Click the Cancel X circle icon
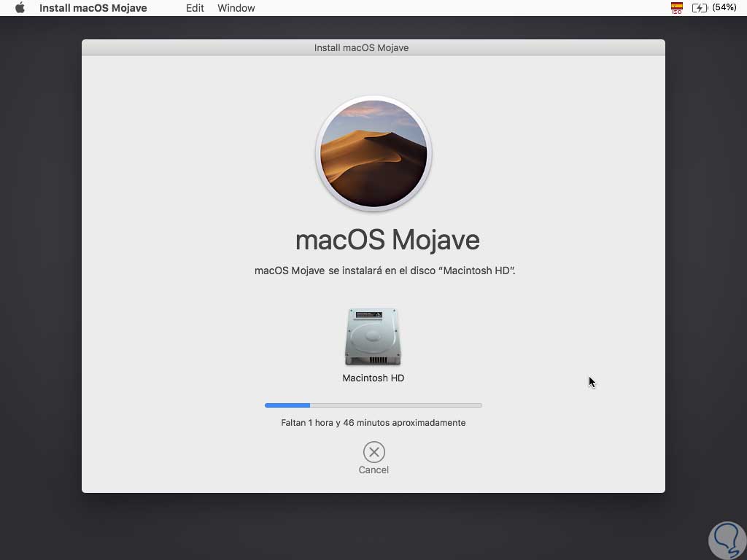 (374, 452)
